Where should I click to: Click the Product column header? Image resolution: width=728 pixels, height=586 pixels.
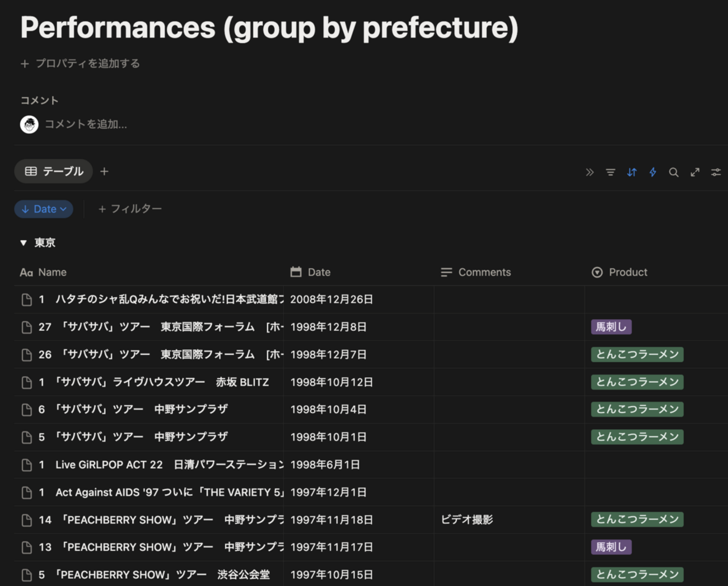[x=627, y=272]
